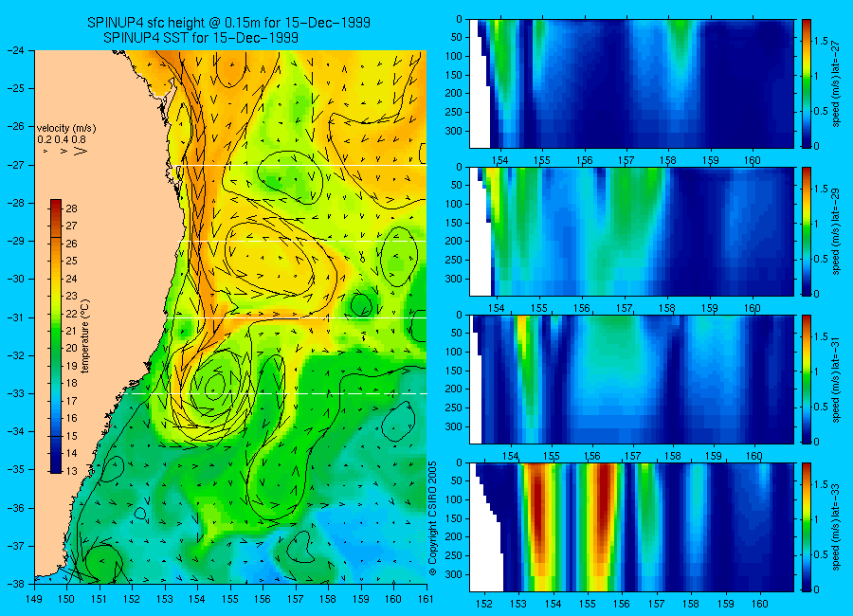Click the '161' longitude tick on the map axis
The height and width of the screenshot is (616, 853).
pos(426,599)
